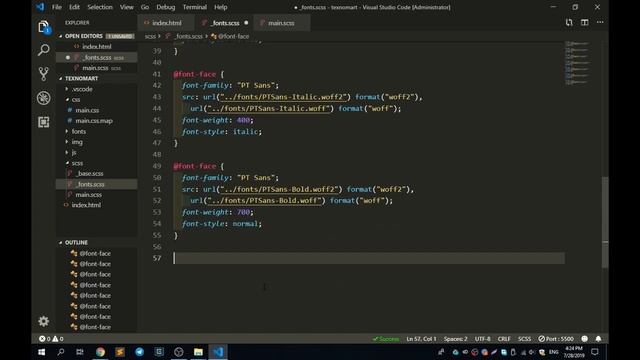Screen dimensions: 640x360
Task: Change line endings via CRLF
Action: coord(504,339)
